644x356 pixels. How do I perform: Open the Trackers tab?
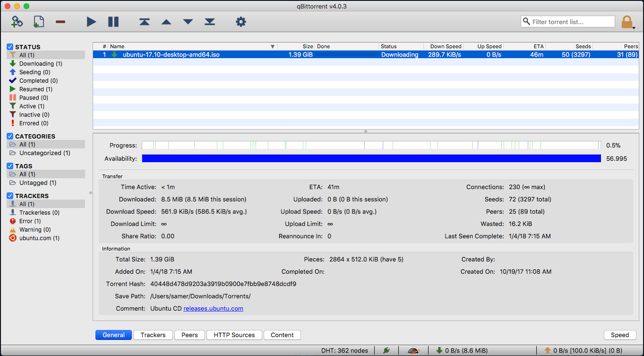153,335
